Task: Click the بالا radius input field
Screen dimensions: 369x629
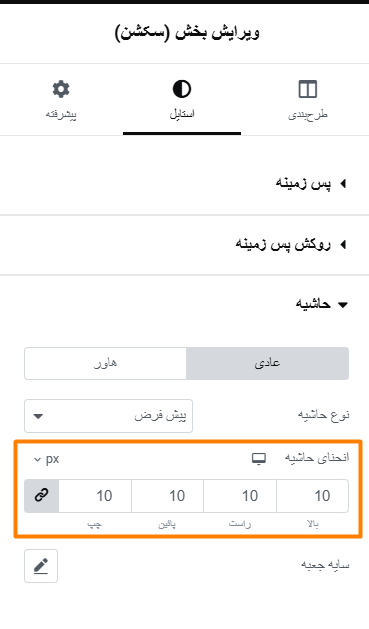Action: (312, 496)
